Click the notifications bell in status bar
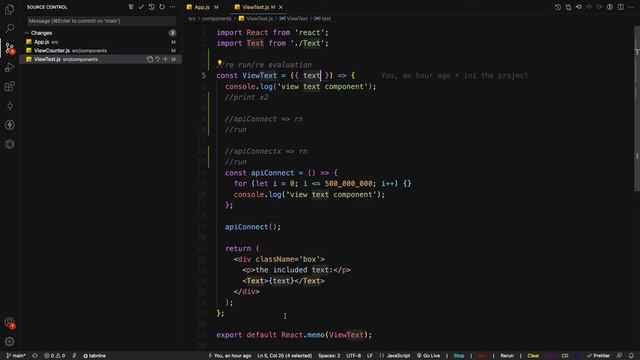640x360 pixels. 631,356
